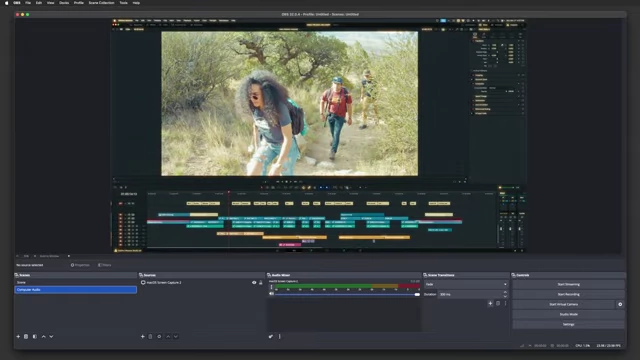640x360 pixels.
Task: Open the Profile menu
Action: click(x=79, y=3)
